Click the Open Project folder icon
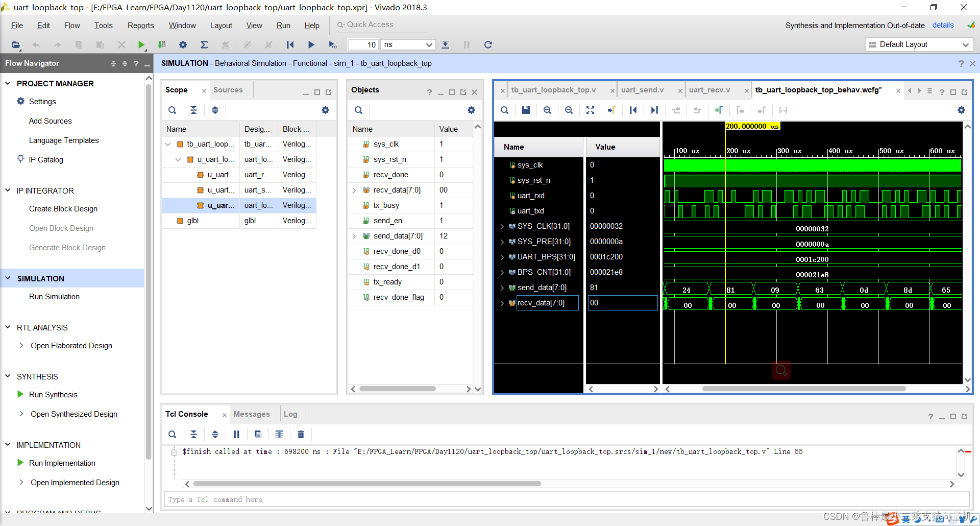The image size is (980, 526). pyautogui.click(x=16, y=45)
